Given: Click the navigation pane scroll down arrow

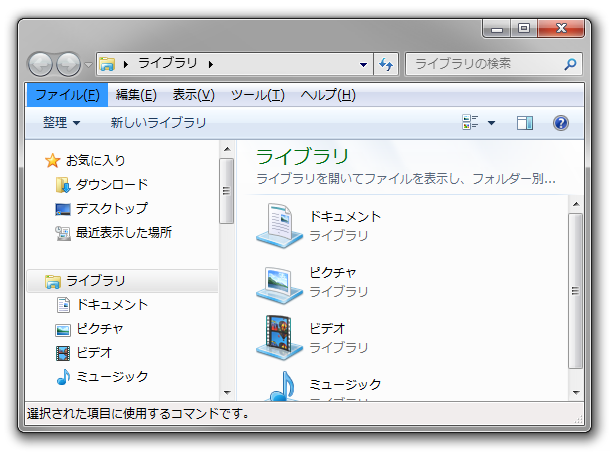Looking at the screenshot, I should coord(227,392).
